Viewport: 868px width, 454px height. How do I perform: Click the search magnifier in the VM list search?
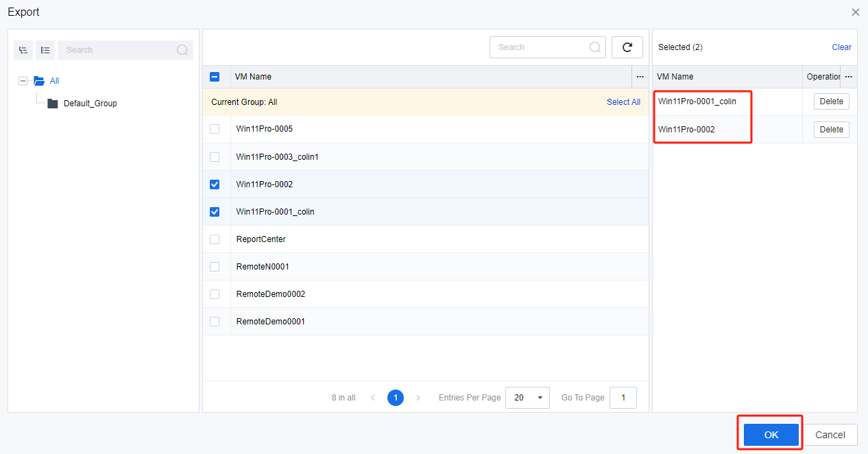[595, 47]
